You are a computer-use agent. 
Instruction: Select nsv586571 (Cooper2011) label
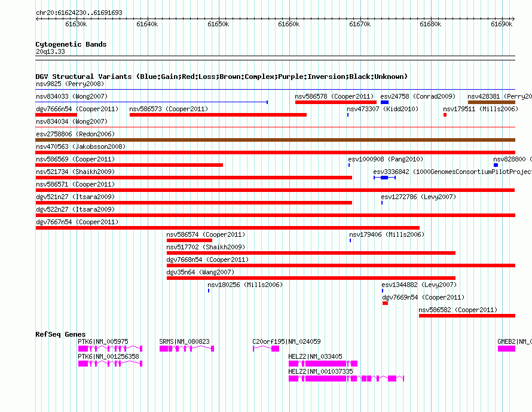pyautogui.click(x=75, y=184)
